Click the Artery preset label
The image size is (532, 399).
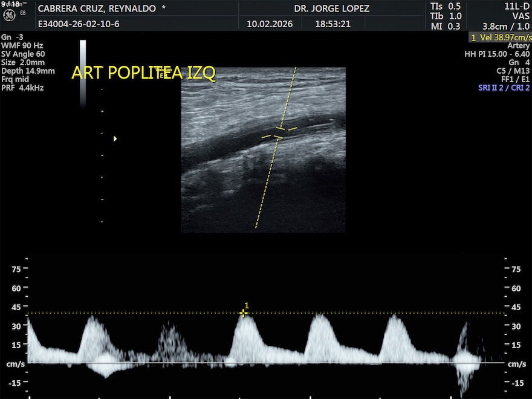(x=518, y=46)
